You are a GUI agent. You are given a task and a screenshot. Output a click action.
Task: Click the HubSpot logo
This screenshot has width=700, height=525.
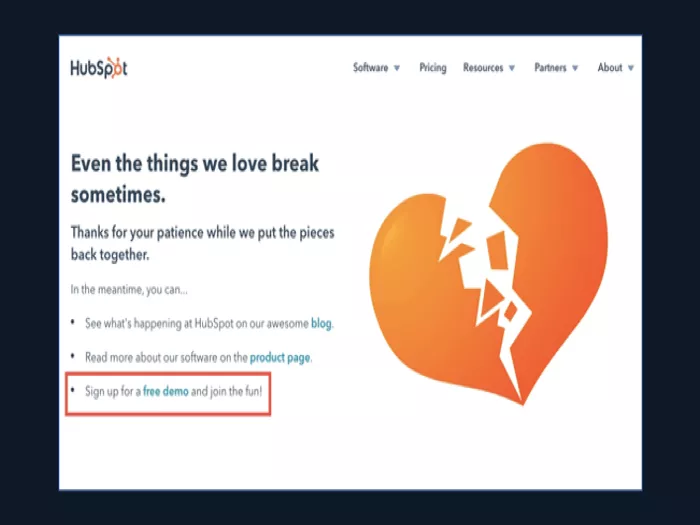(x=99, y=68)
